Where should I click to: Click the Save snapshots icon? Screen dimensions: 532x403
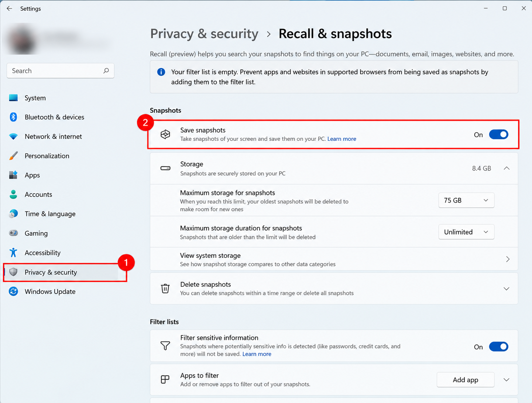coord(165,134)
